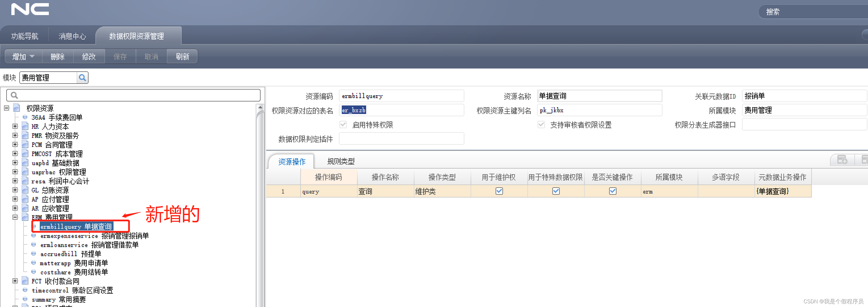Toggle 用于维护权 checkbox in query row

click(499, 191)
